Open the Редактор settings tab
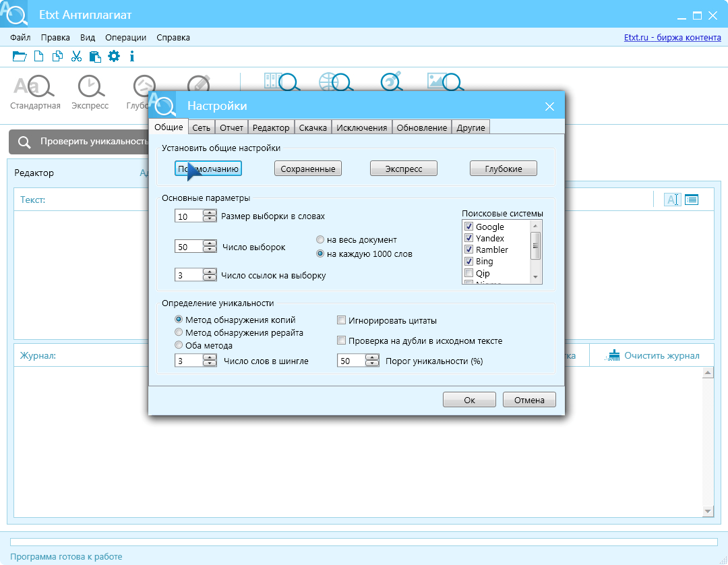The image size is (728, 565). [x=271, y=127]
